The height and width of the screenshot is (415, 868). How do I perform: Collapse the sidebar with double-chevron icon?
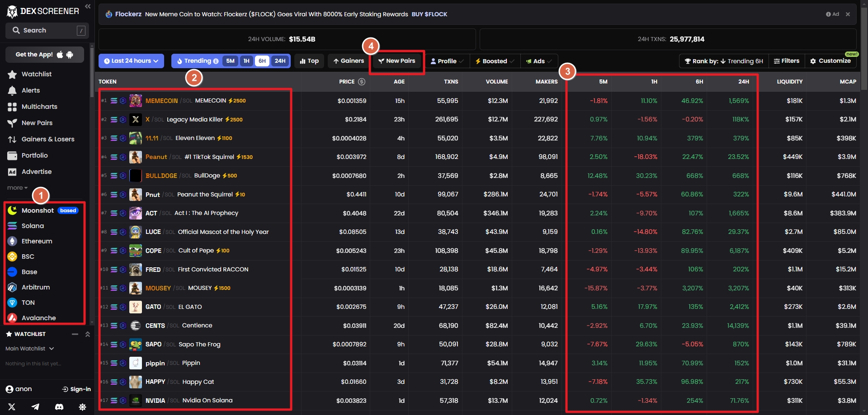pos(88,6)
